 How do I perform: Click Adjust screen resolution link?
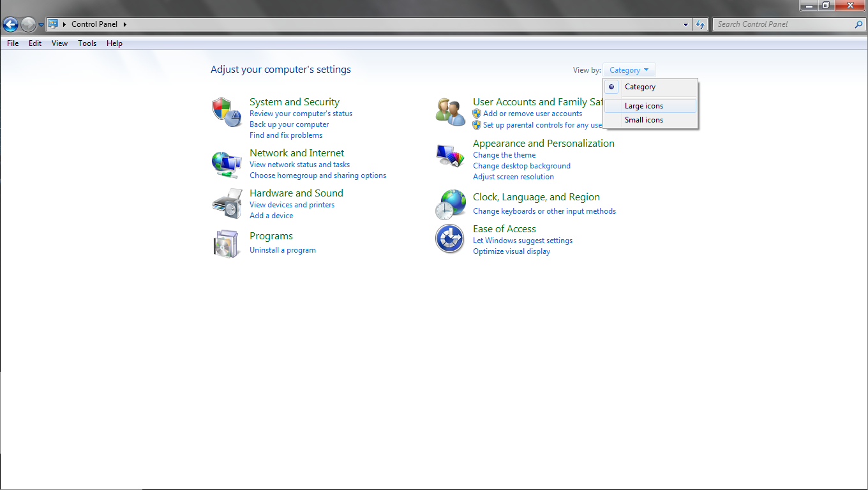click(x=513, y=177)
